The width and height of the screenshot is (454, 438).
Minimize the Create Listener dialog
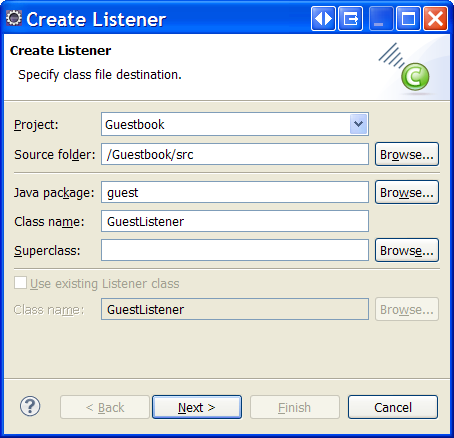[381, 19]
